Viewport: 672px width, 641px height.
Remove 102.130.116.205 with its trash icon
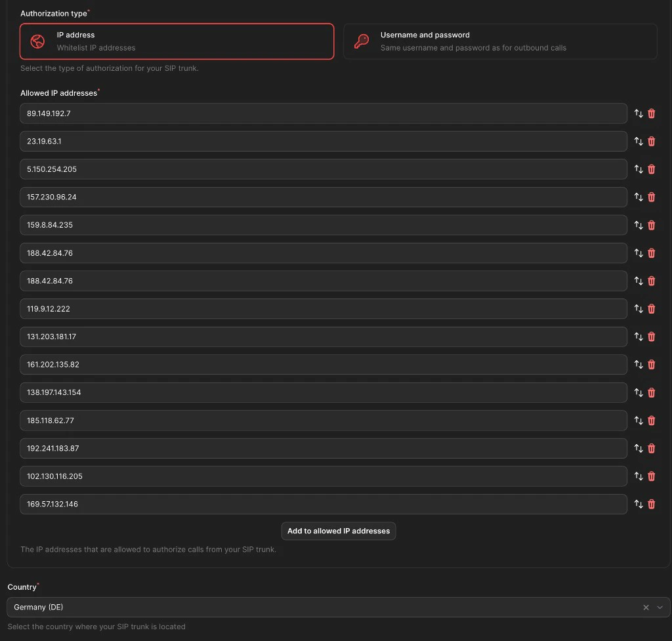[x=651, y=476]
